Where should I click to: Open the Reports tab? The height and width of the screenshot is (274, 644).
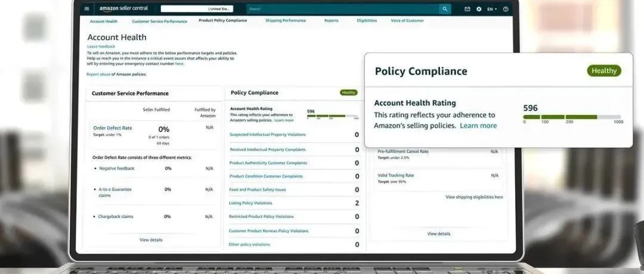[332, 20]
